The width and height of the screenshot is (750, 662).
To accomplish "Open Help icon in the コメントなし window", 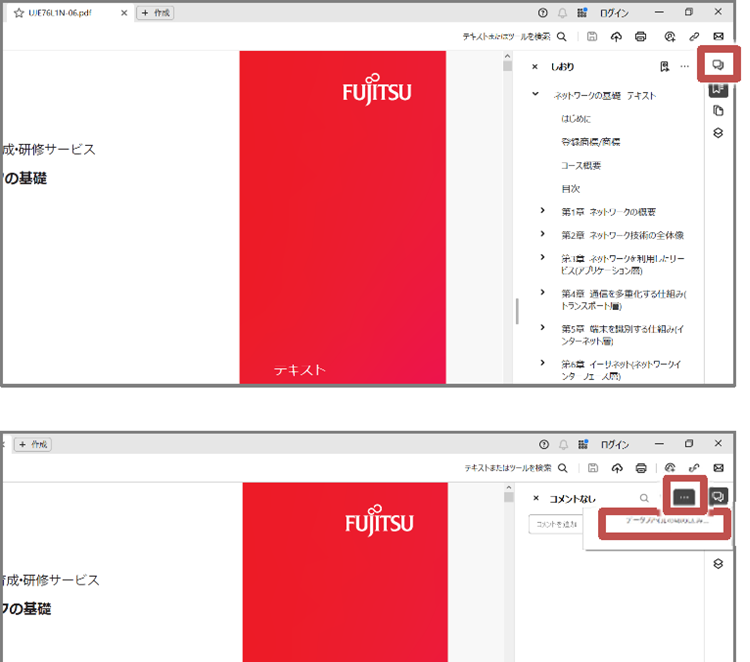I will (544, 444).
